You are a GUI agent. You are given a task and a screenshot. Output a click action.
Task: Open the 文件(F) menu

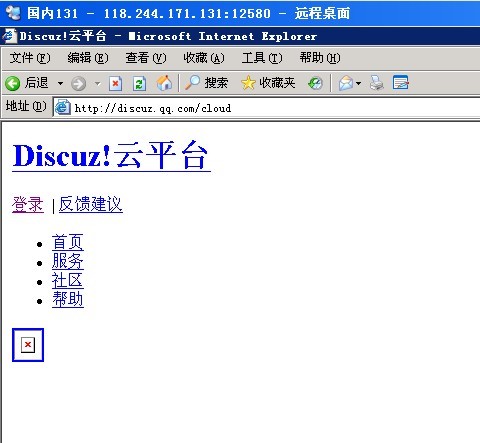(x=30, y=58)
